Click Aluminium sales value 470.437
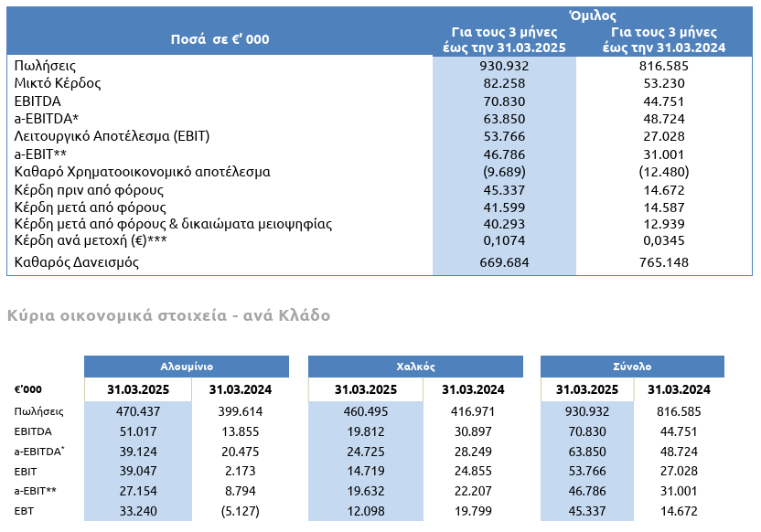 (x=139, y=412)
